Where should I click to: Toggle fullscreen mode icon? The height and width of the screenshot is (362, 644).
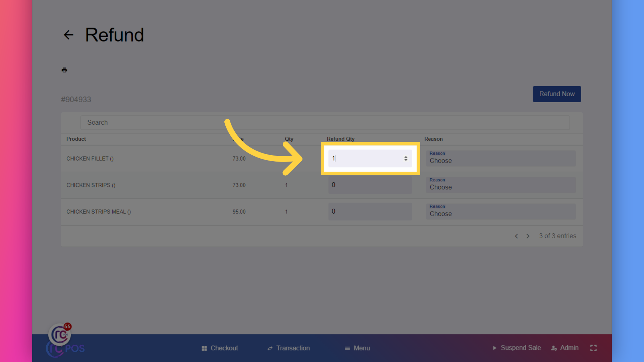pos(593,348)
